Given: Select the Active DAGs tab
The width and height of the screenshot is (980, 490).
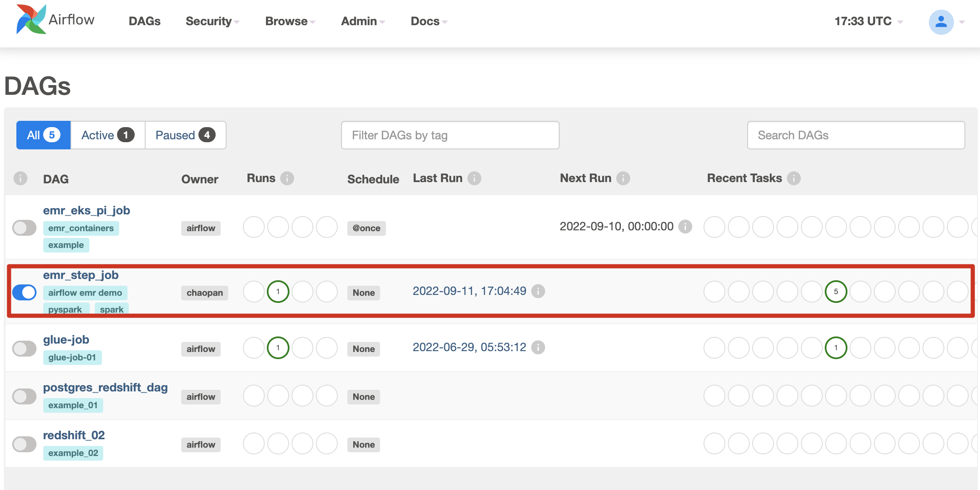Looking at the screenshot, I should (107, 135).
